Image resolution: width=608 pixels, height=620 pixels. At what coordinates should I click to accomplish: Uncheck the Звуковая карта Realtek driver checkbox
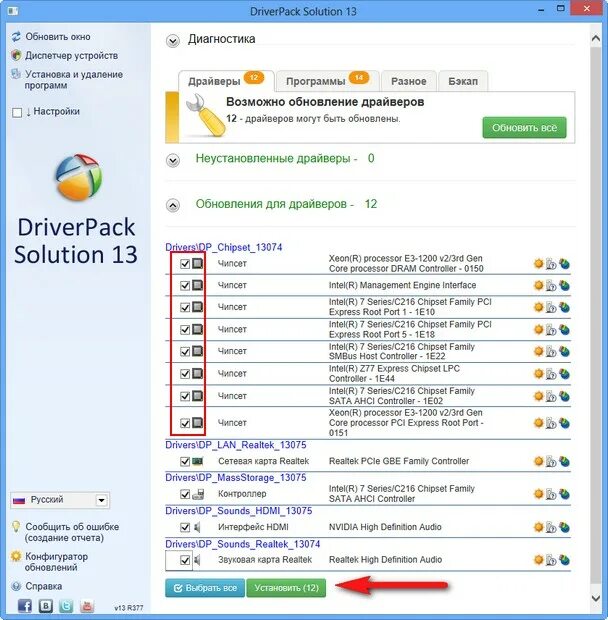coord(185,560)
